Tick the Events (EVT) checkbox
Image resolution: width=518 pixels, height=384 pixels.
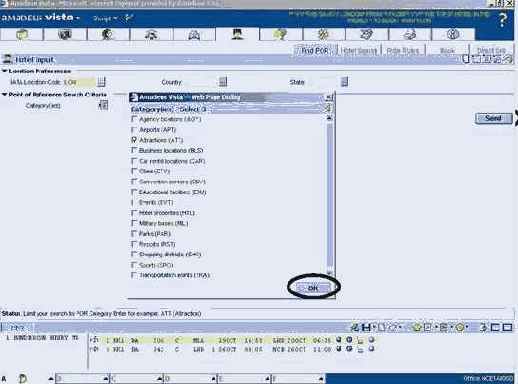point(134,202)
